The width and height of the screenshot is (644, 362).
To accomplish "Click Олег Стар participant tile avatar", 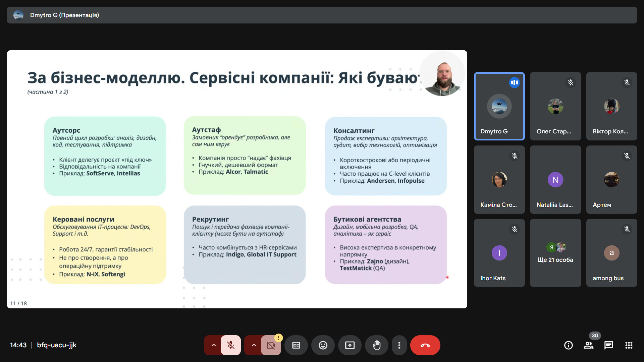I will [555, 106].
